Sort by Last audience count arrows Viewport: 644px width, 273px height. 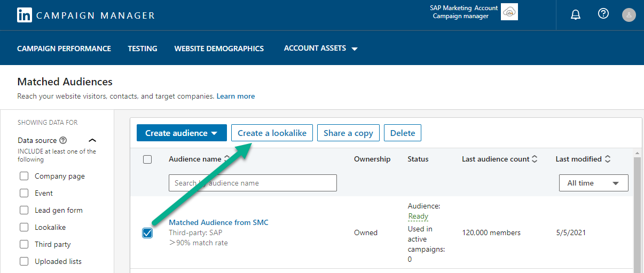coord(535,159)
